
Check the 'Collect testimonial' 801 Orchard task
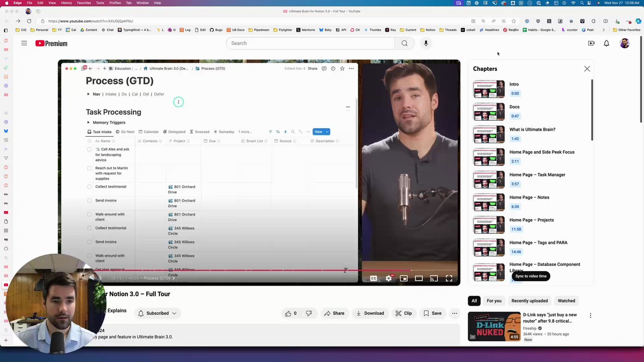tap(90, 187)
